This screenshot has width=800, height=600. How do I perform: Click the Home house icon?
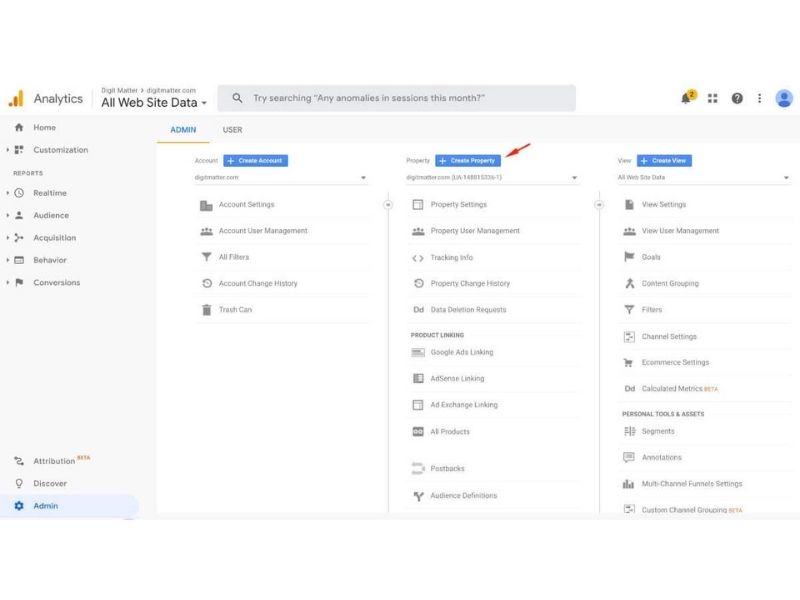tap(19, 127)
